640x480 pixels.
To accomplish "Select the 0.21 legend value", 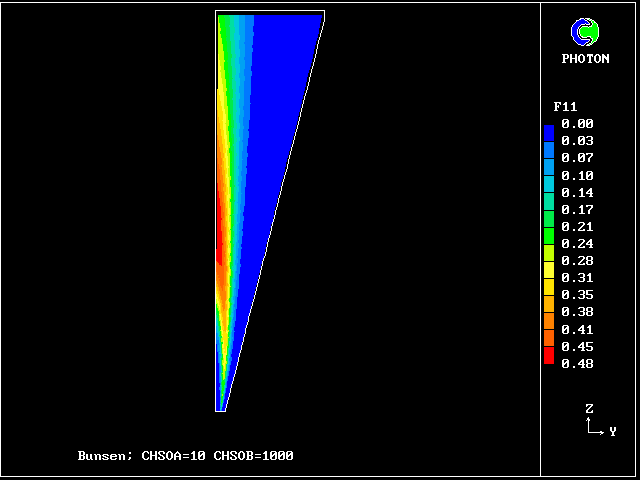I will click(x=577, y=227).
